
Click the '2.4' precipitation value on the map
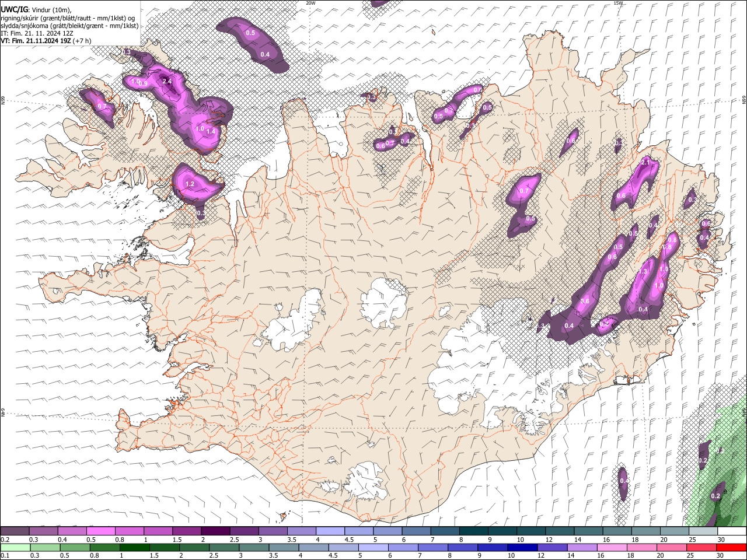(x=167, y=81)
